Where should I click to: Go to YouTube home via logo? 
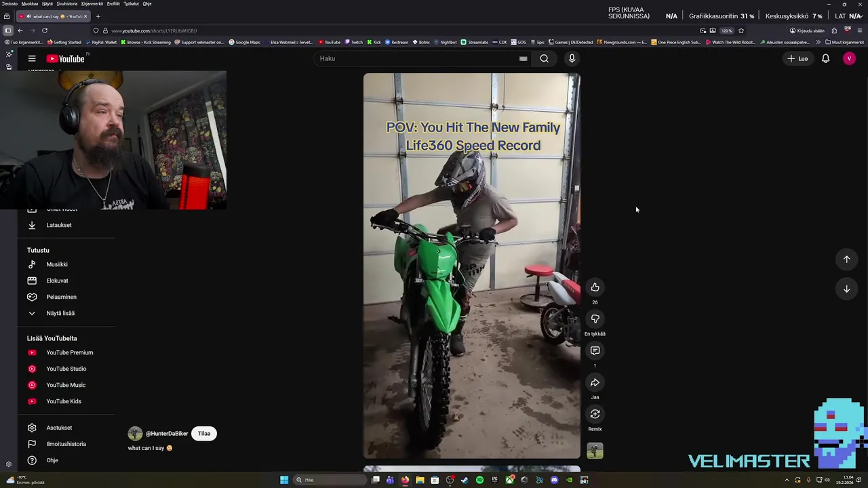point(66,59)
